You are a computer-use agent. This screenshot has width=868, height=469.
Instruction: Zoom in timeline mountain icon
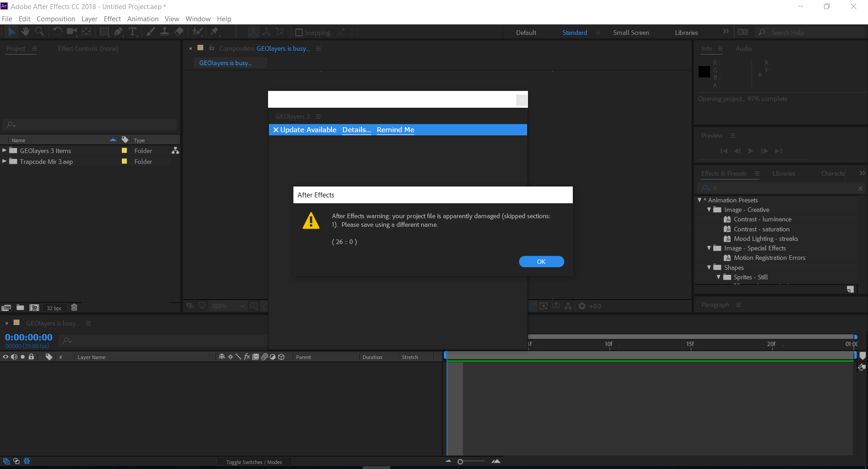[496, 461]
